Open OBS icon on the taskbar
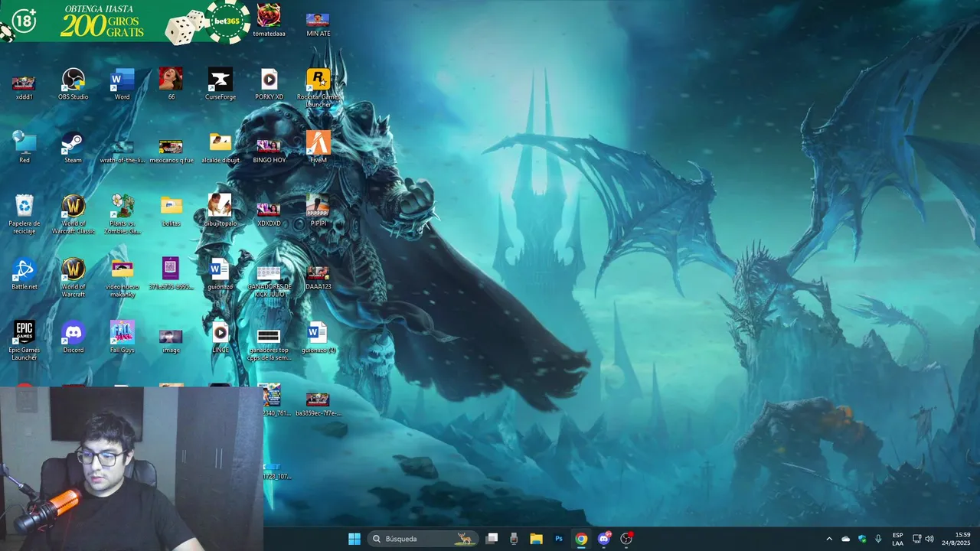Image resolution: width=980 pixels, height=551 pixels. (626, 539)
